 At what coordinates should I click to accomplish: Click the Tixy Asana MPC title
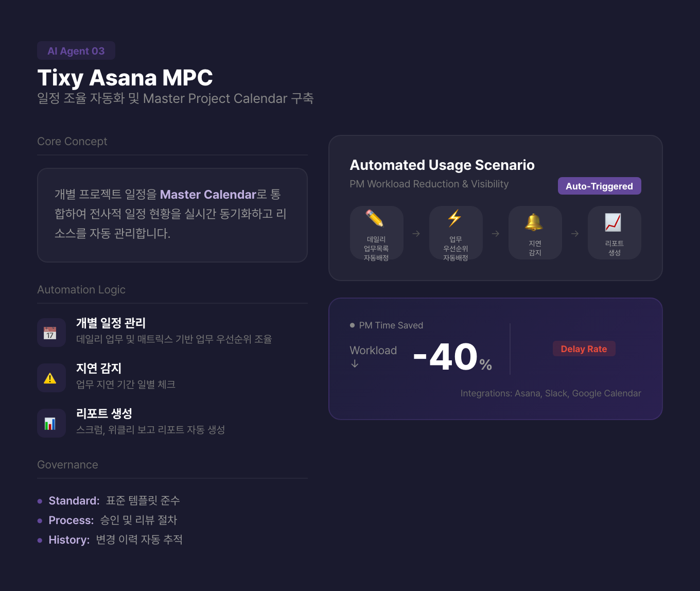[x=125, y=78]
